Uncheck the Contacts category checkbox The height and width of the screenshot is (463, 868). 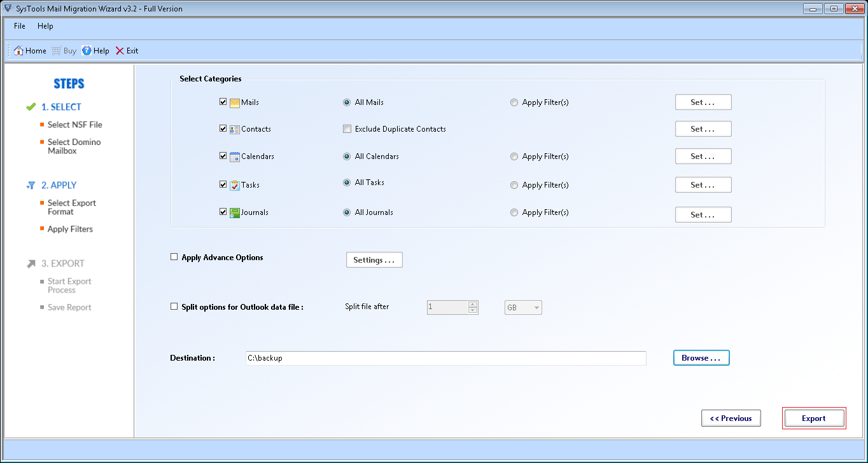[223, 128]
